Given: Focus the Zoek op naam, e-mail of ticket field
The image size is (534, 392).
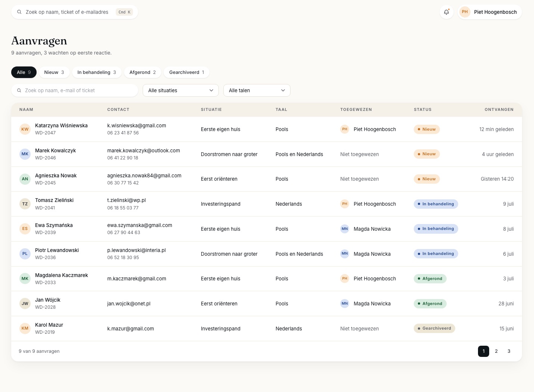Looking at the screenshot, I should (75, 90).
